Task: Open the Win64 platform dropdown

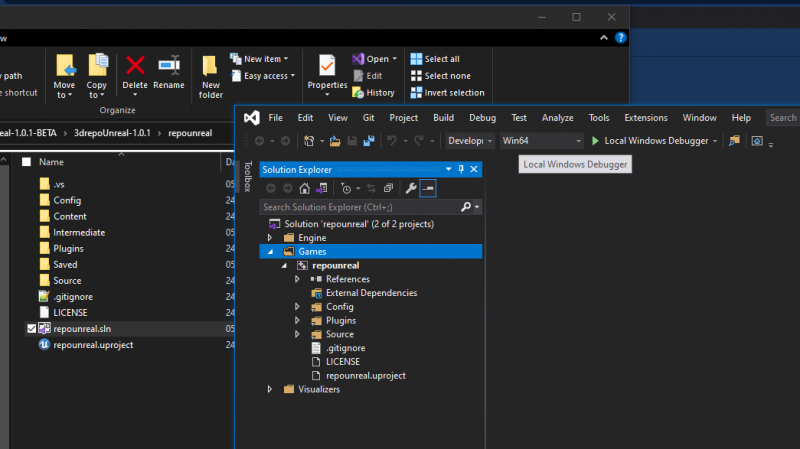Action: pos(541,141)
